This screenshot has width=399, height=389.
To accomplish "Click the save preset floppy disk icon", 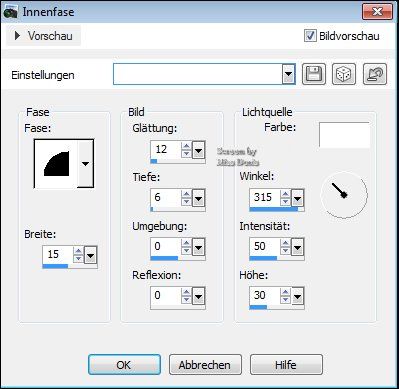I will point(314,74).
